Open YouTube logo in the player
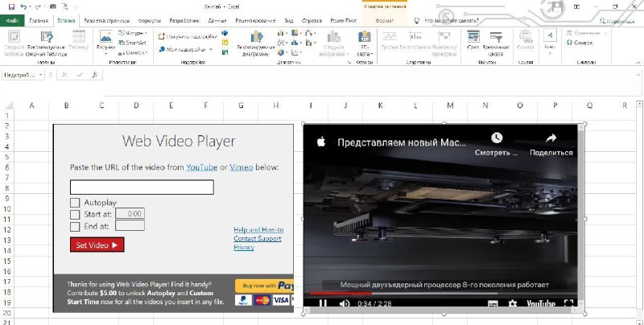 (x=541, y=303)
